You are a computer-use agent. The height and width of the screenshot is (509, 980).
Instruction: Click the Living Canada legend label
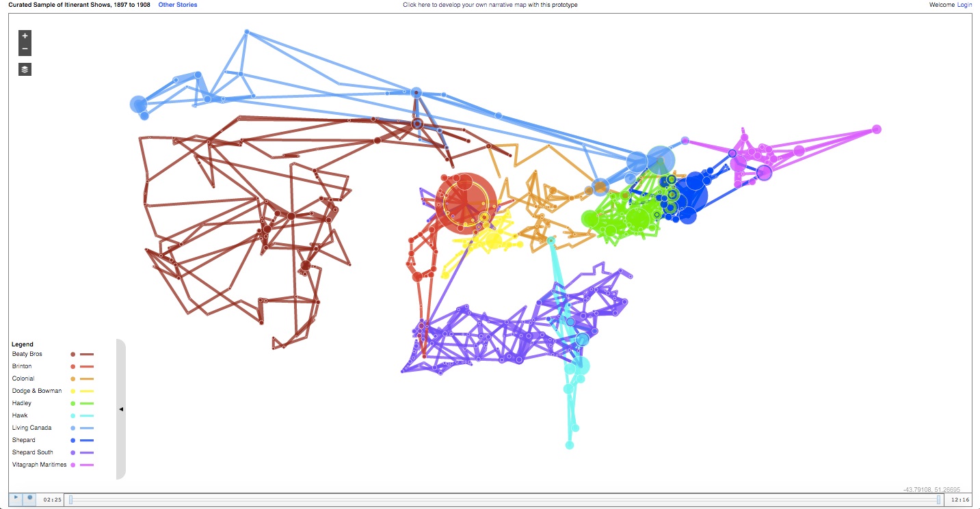click(x=31, y=428)
